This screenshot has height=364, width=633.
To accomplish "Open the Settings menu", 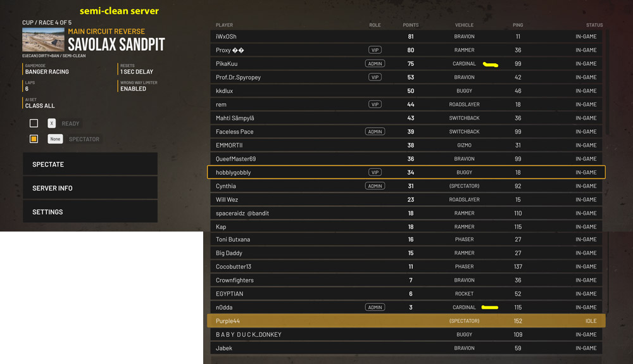I will [x=90, y=212].
